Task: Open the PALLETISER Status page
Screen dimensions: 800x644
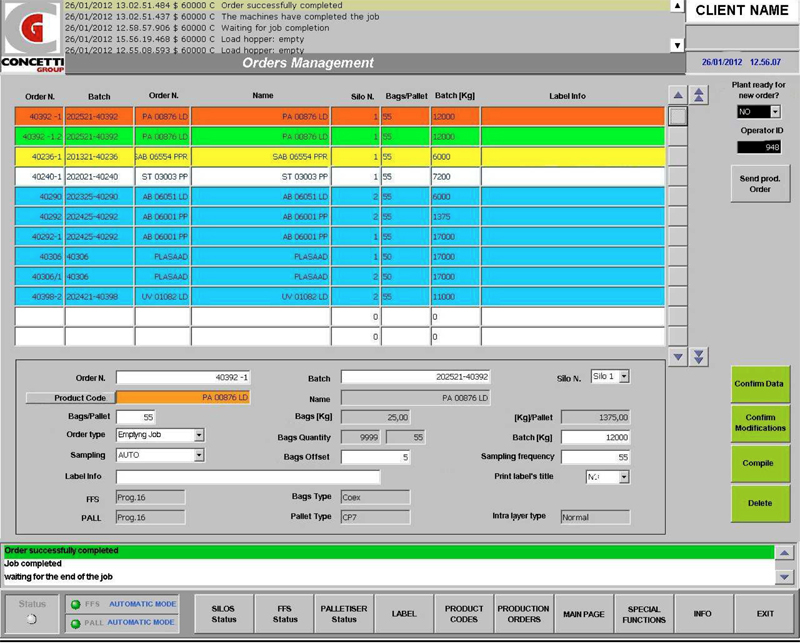Action: [x=344, y=614]
